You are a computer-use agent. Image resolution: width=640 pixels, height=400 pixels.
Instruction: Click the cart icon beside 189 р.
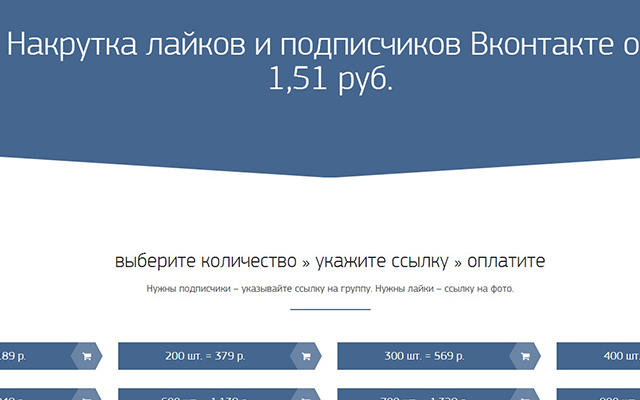tap(87, 356)
